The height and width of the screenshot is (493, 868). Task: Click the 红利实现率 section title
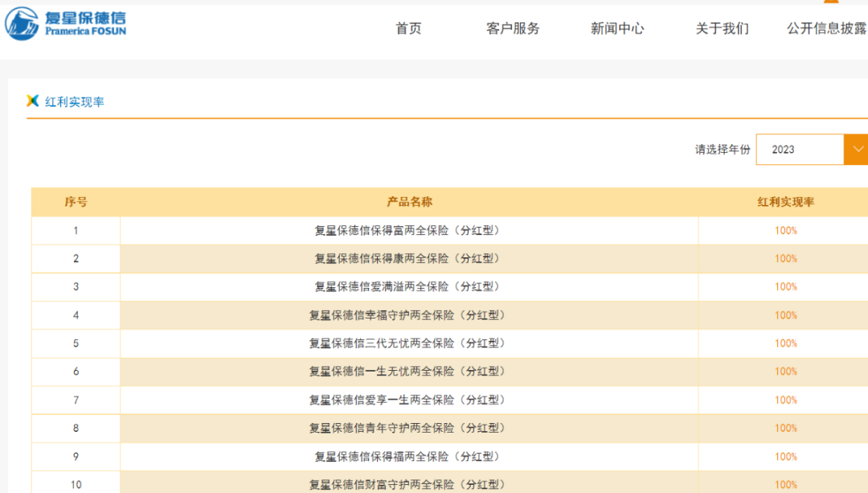pos(75,102)
